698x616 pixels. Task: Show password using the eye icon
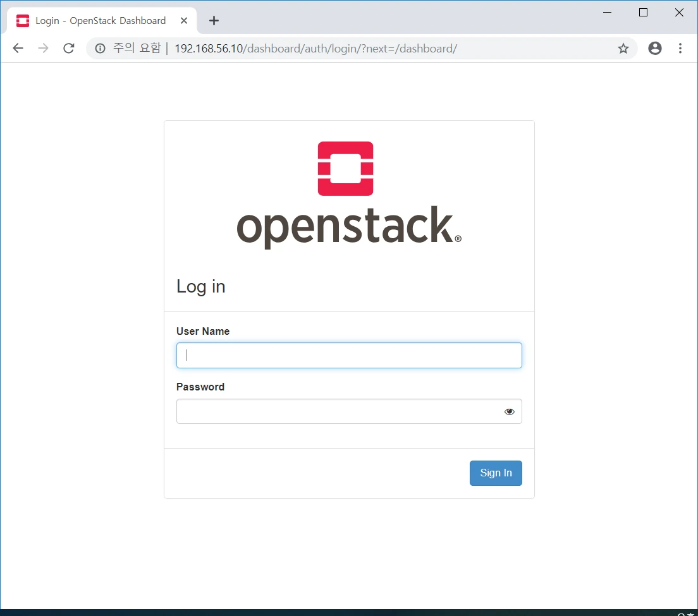point(509,411)
